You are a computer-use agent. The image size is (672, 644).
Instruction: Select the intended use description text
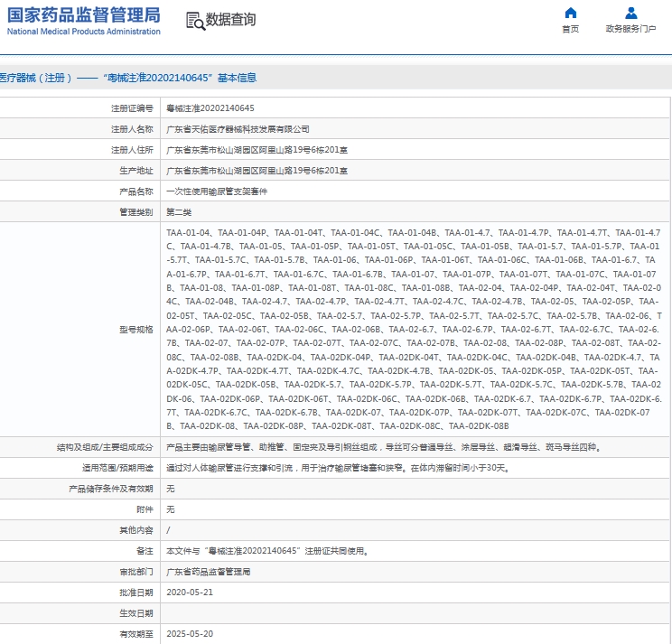(339, 468)
